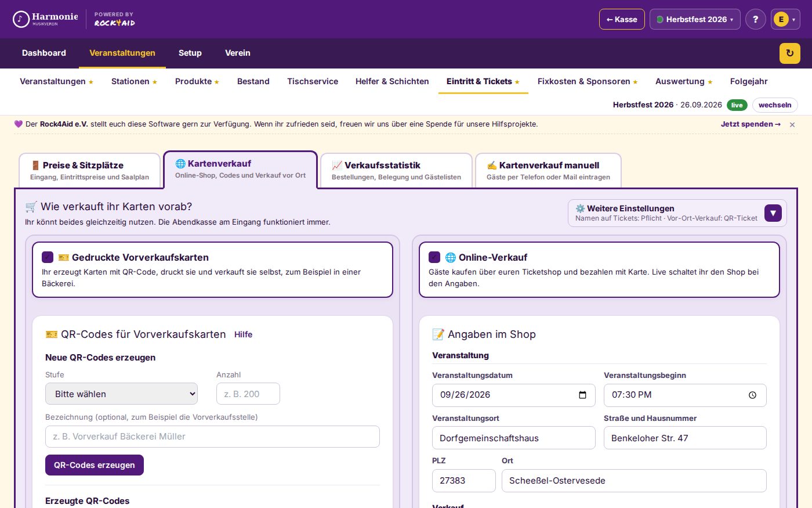The image size is (812, 508).
Task: Open the clock picker for Veranstaltungsbeginn
Action: coord(752,395)
